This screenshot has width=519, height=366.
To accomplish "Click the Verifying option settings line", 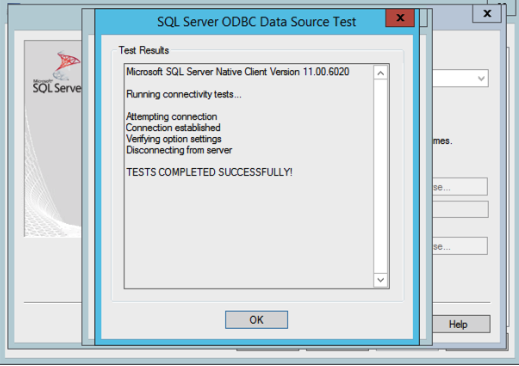I will pos(174,139).
